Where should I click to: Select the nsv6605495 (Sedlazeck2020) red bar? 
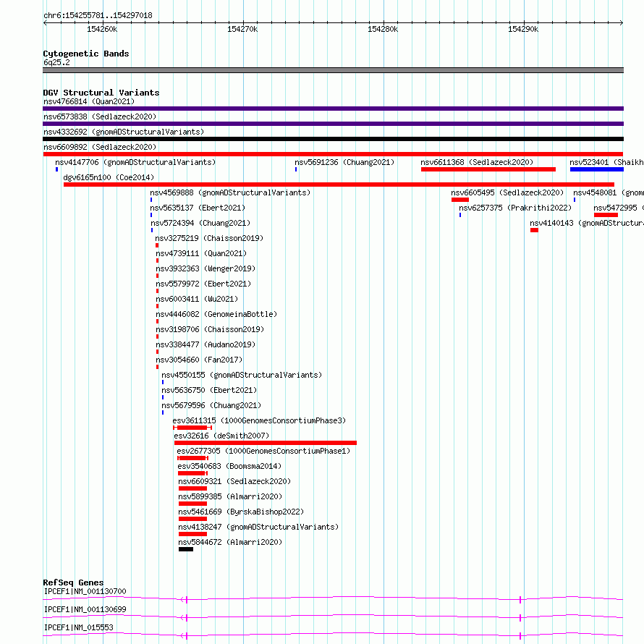[460, 200]
